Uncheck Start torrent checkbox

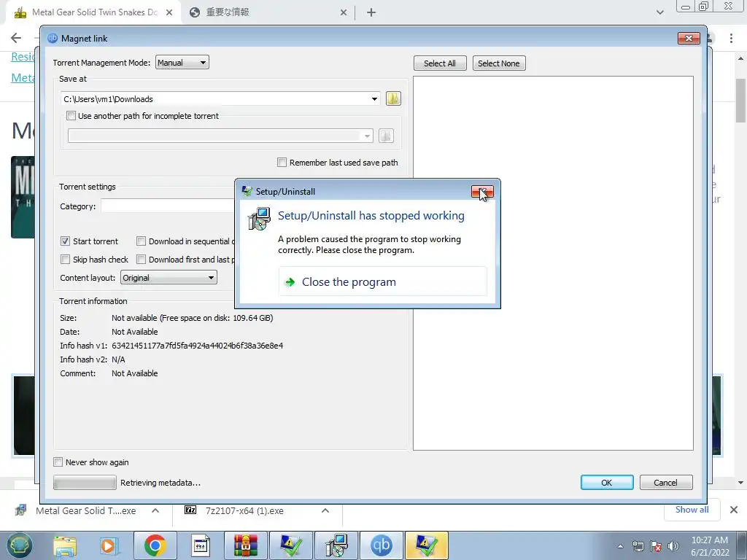point(65,241)
